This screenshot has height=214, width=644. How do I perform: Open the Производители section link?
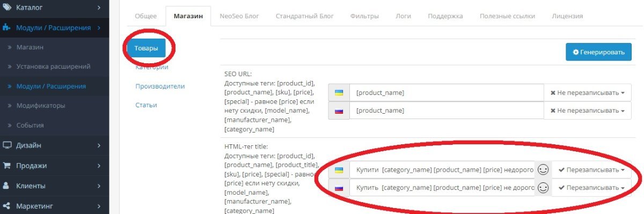(x=160, y=86)
